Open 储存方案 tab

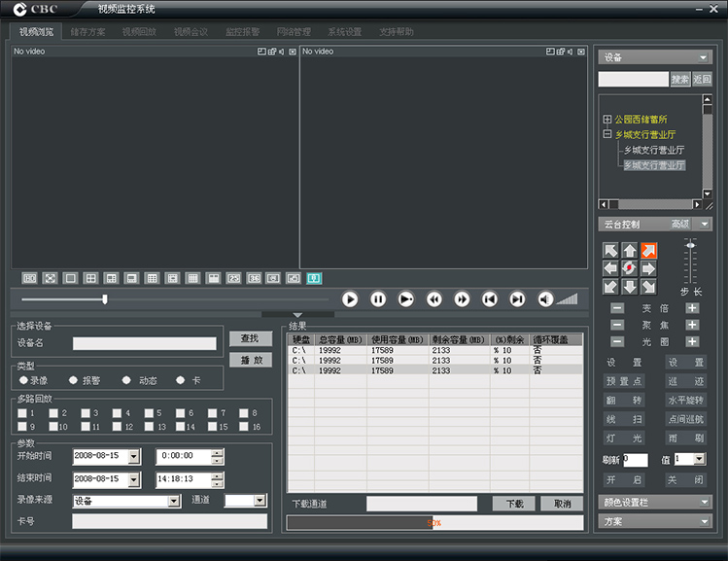coord(87,31)
